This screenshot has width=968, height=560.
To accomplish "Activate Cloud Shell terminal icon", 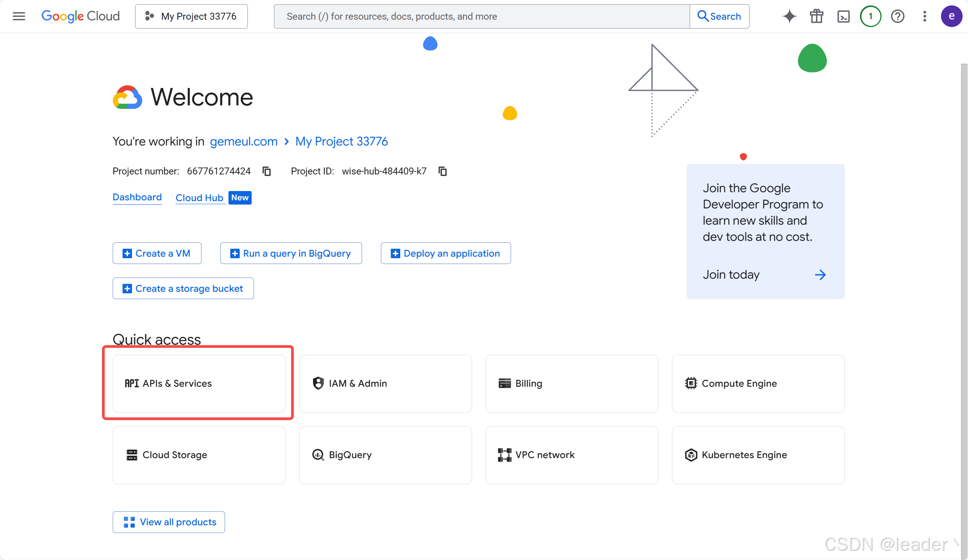I will click(x=843, y=16).
